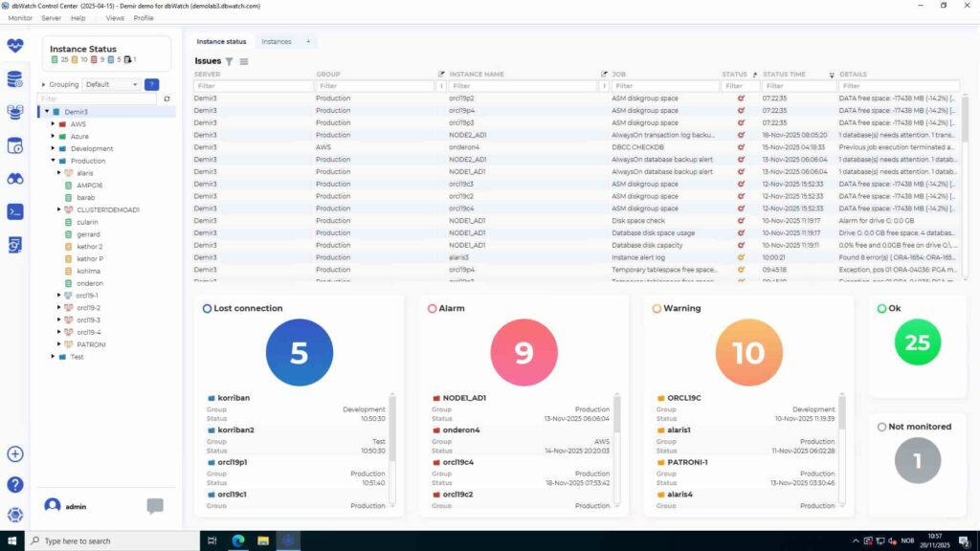The image size is (980, 551).
Task: Open search using the binoculars sidebar icon
Action: coord(14,178)
